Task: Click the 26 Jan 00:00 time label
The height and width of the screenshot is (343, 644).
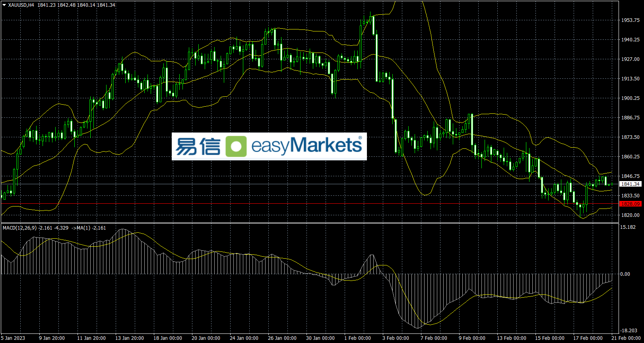Action: tap(282, 338)
